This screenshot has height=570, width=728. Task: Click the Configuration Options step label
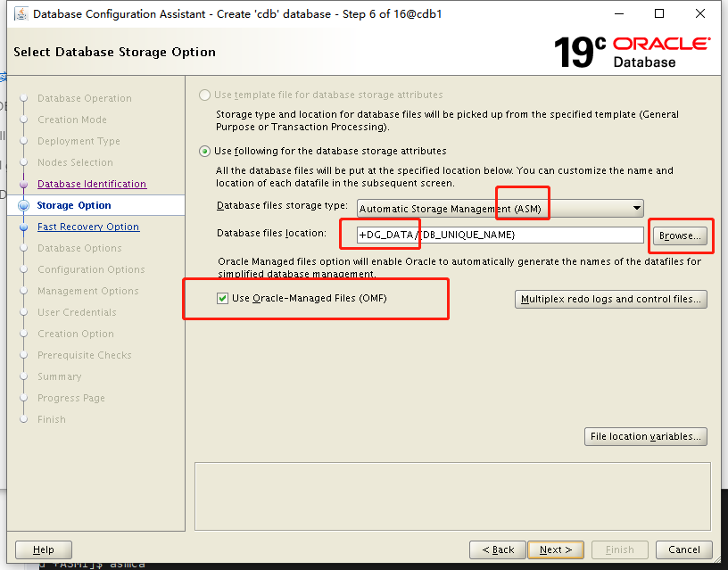point(91,269)
